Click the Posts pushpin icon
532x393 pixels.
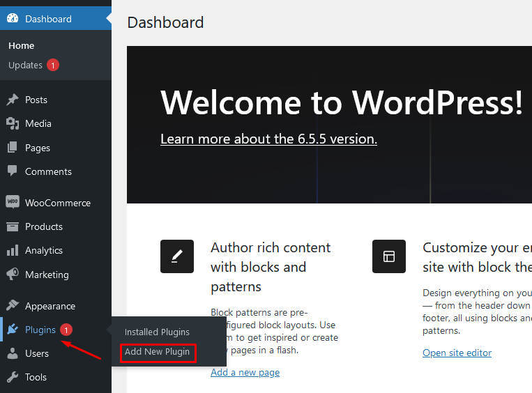[13, 100]
